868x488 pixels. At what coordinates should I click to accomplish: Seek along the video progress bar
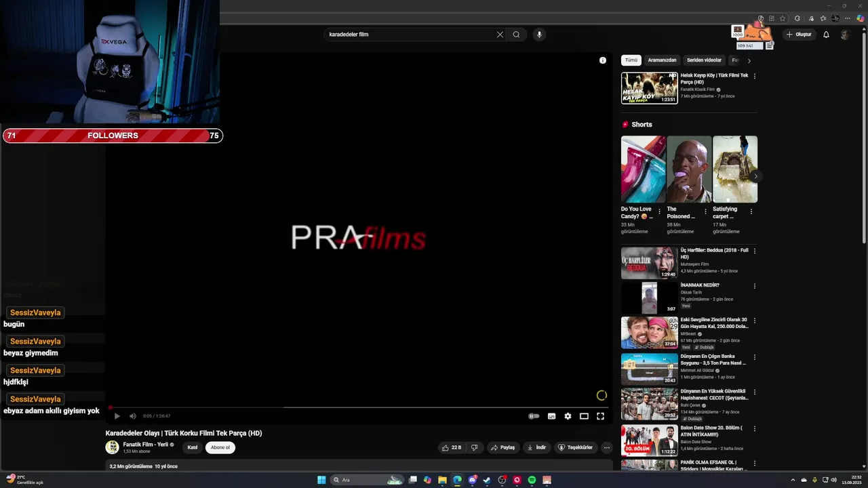359,407
